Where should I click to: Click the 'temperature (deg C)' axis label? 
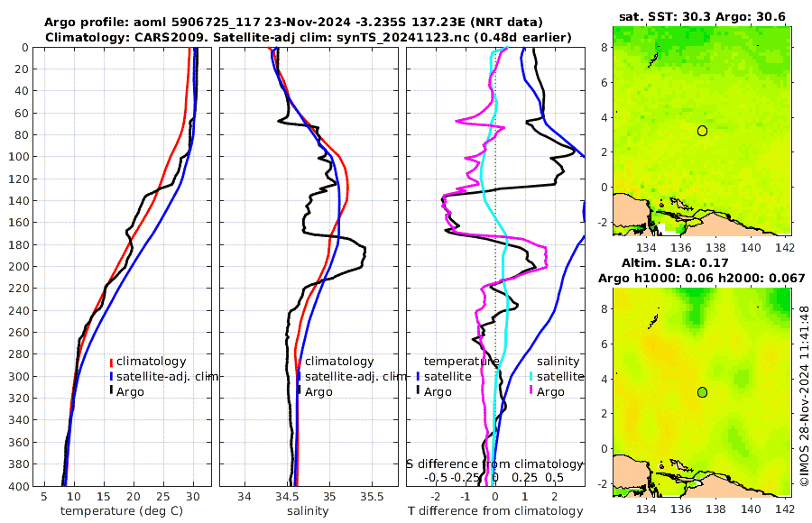122,511
